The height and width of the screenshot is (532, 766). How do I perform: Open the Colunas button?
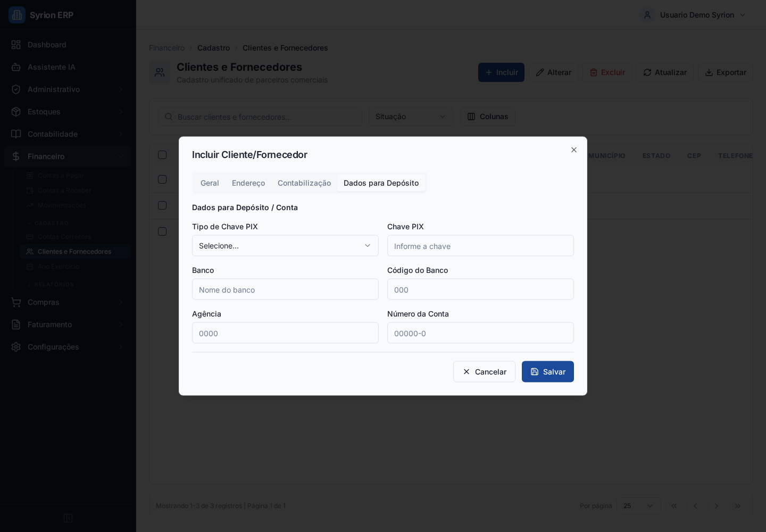tap(487, 117)
